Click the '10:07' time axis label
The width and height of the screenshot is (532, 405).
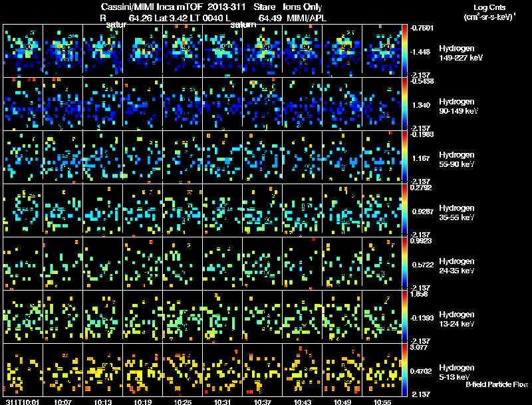click(63, 402)
